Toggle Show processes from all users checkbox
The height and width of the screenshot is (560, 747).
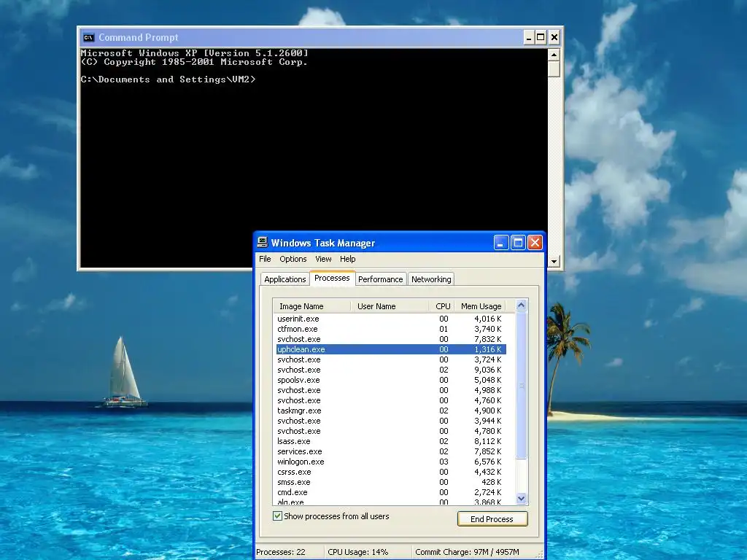(277, 516)
